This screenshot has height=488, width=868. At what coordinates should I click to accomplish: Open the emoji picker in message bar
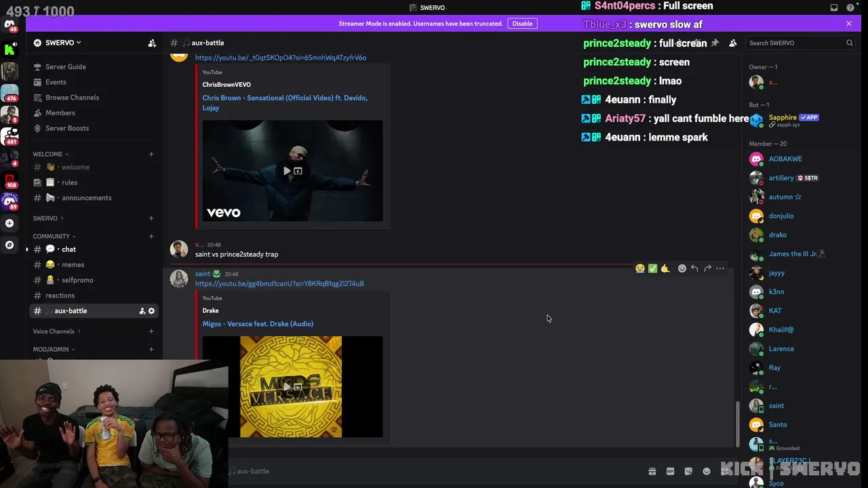tap(707, 471)
